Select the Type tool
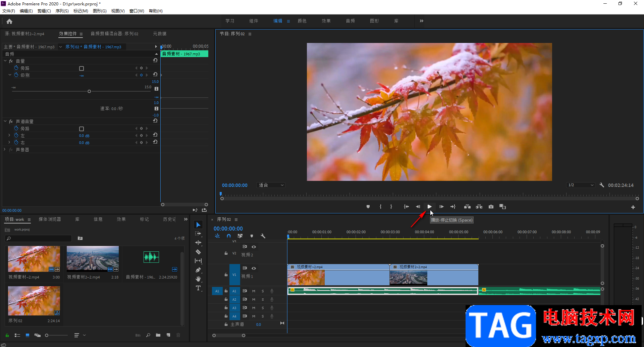Viewport: 644px width, 347px height. [198, 288]
